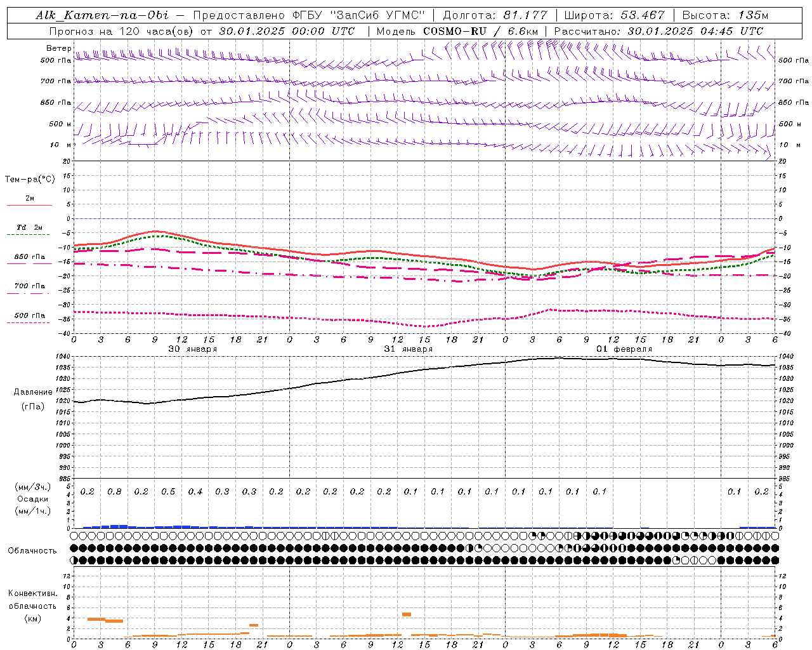
Task: Click the orange convective bar near 5 km
Action: click(x=407, y=614)
